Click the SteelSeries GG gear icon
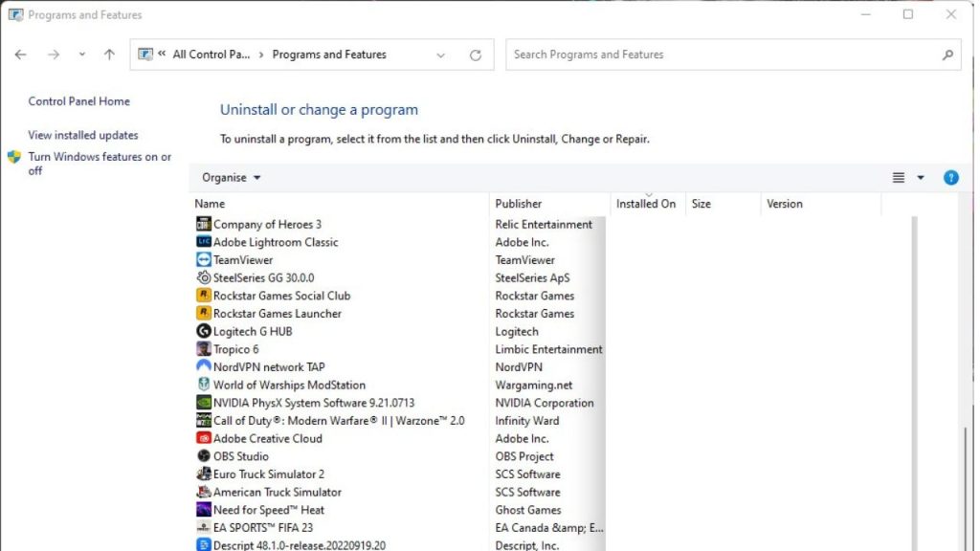The width and height of the screenshot is (980, 551). click(x=203, y=277)
